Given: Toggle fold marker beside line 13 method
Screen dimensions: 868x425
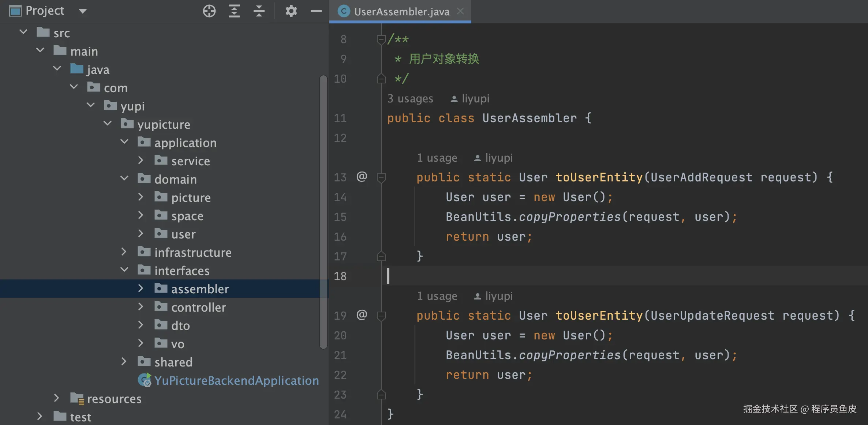Looking at the screenshot, I should 381,178.
